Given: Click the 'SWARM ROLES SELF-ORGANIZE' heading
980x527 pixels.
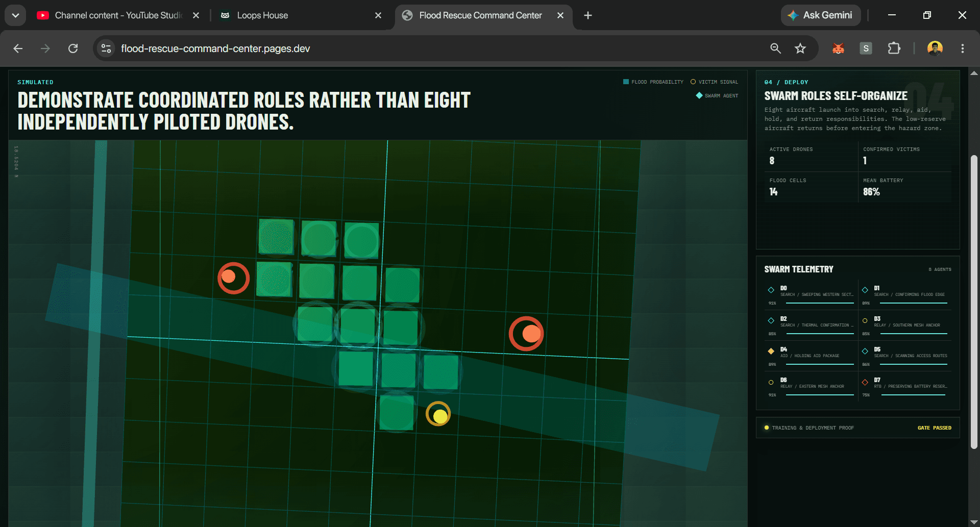Looking at the screenshot, I should click(836, 96).
